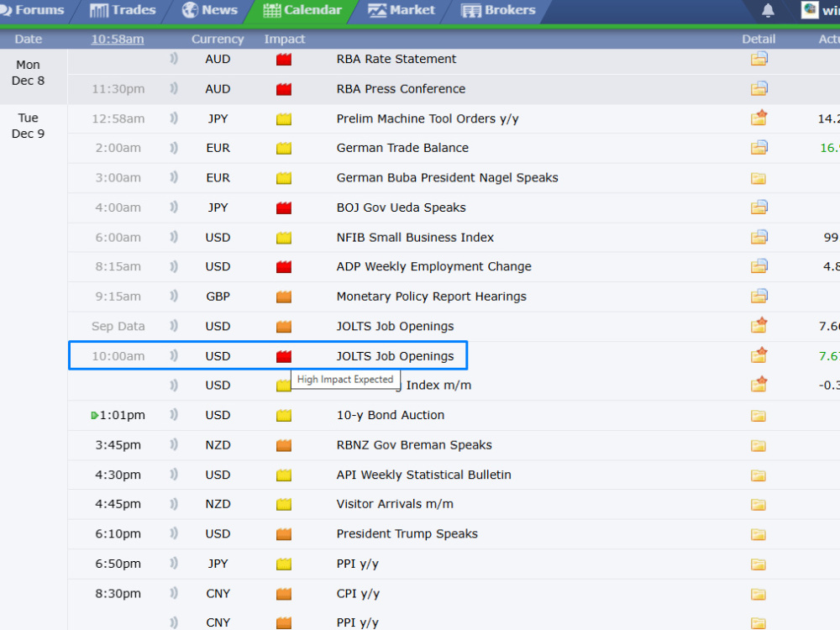The height and width of the screenshot is (630, 840).
Task: Click orange impact icon for CNY CPI y/y
Action: point(284,594)
